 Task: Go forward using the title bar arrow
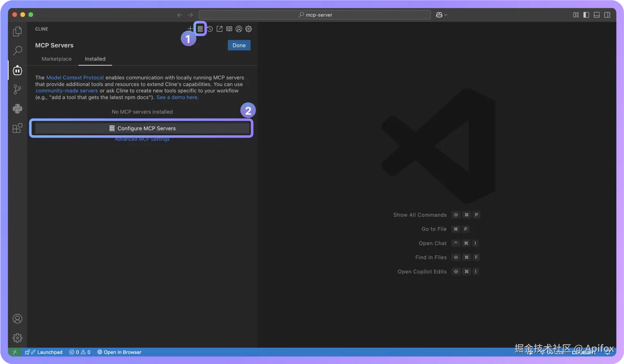coord(191,15)
